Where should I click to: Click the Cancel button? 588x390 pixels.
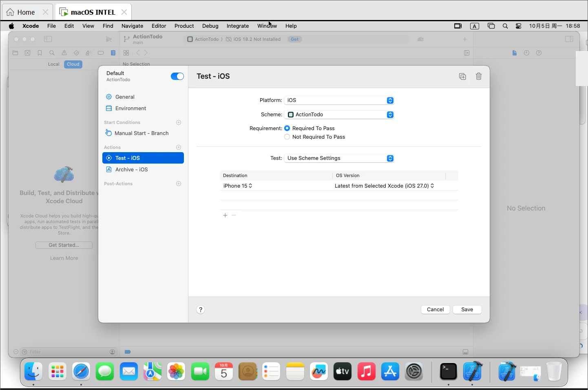coord(435,310)
